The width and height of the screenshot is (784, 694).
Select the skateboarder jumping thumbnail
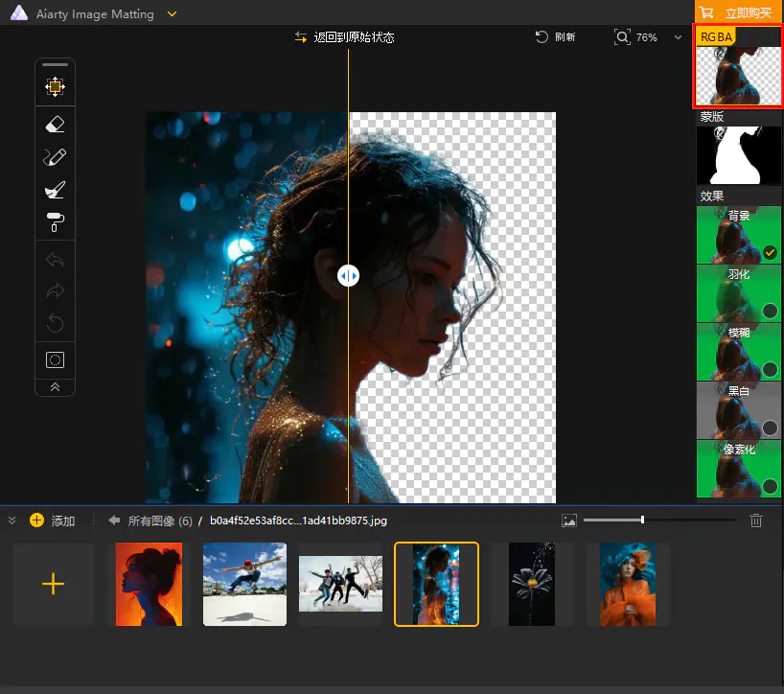(244, 584)
